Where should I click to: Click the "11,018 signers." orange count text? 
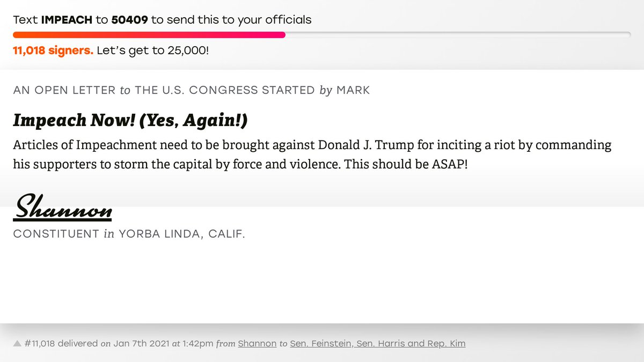click(53, 51)
